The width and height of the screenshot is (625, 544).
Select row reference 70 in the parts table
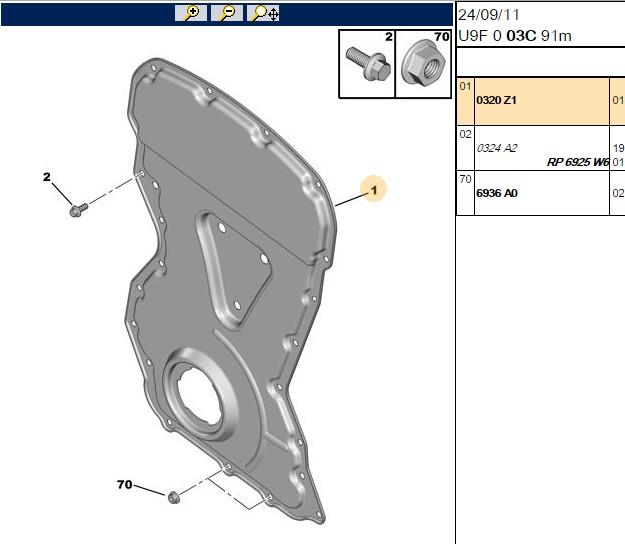click(x=465, y=179)
